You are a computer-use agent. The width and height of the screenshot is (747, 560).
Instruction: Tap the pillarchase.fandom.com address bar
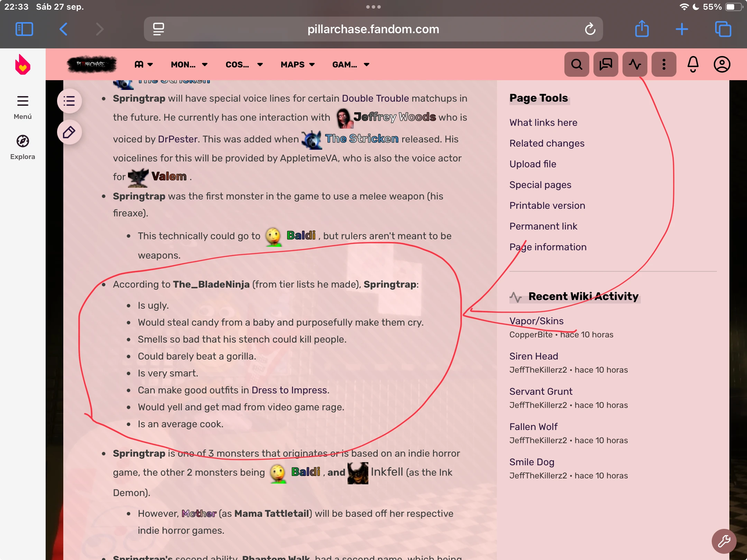[373, 29]
